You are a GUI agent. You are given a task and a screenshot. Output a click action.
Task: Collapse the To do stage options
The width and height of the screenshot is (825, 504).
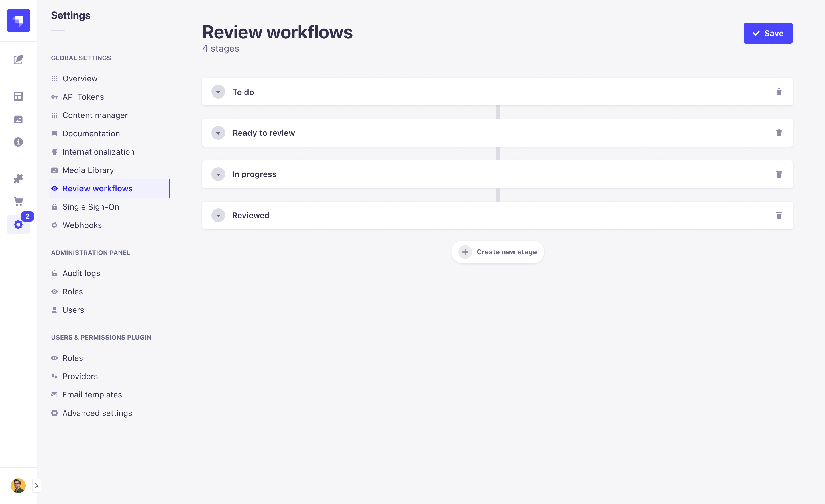[218, 91]
